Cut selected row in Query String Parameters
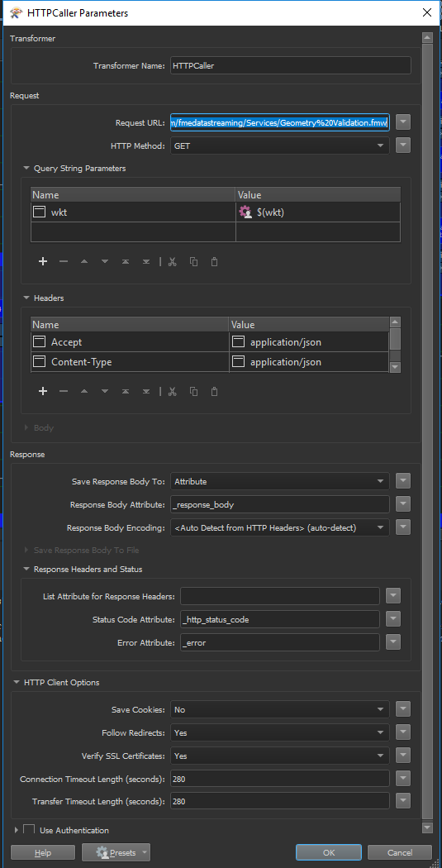The height and width of the screenshot is (868, 442). pyautogui.click(x=172, y=261)
